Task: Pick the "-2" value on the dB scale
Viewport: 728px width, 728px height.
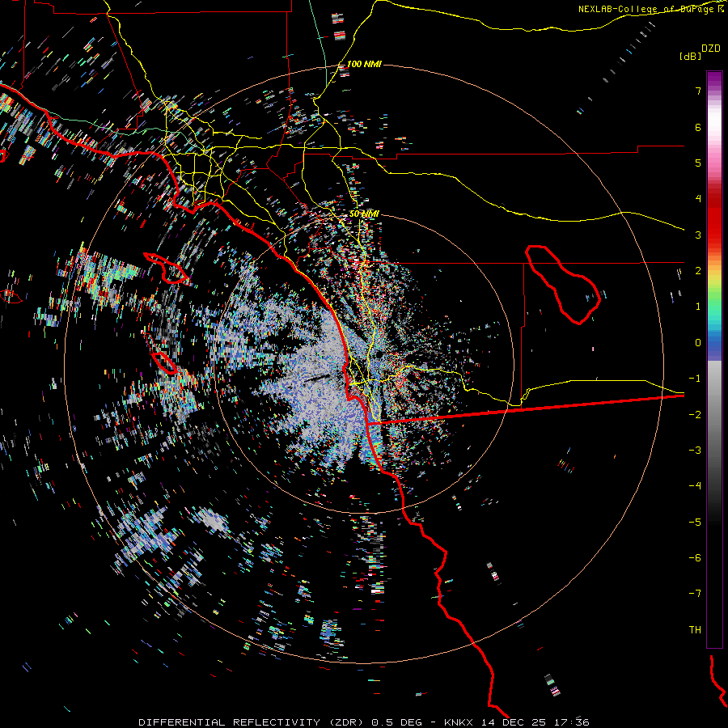Action: coord(695,415)
